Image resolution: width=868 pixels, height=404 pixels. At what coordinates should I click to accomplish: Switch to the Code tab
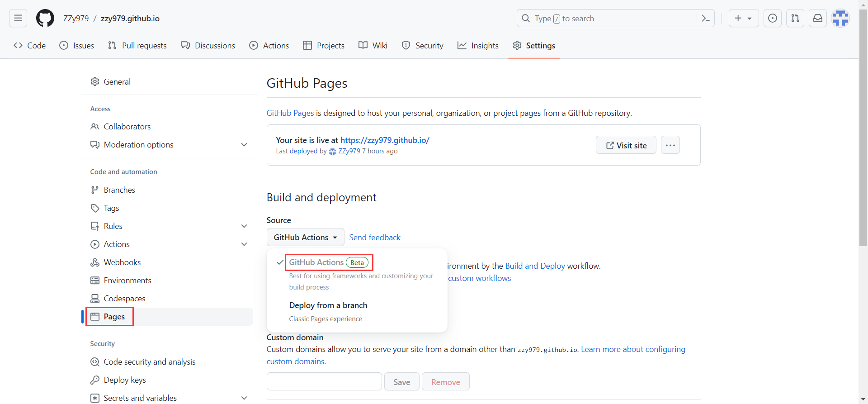click(29, 45)
